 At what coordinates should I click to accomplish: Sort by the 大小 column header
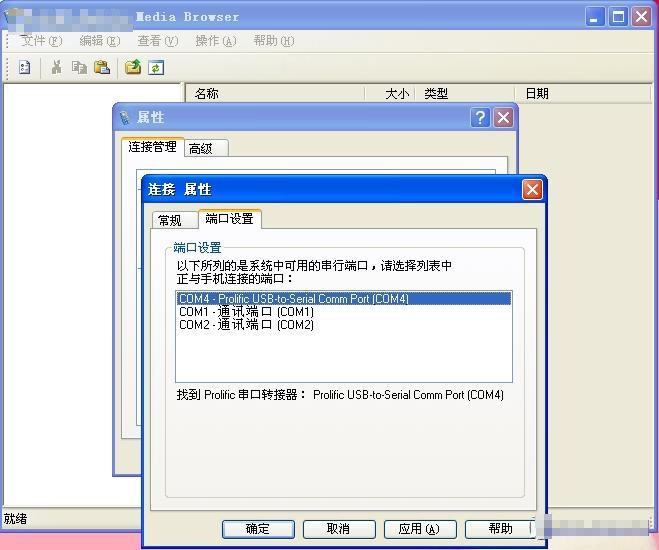click(390, 93)
